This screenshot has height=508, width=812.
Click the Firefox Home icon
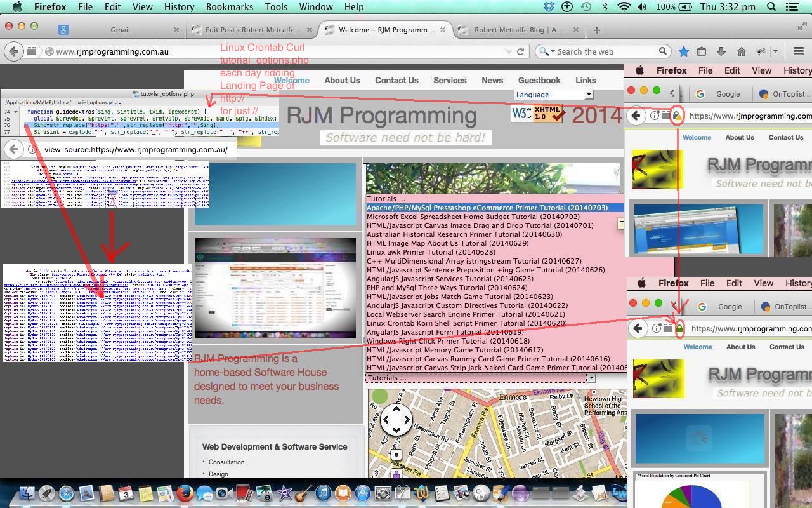tap(742, 51)
